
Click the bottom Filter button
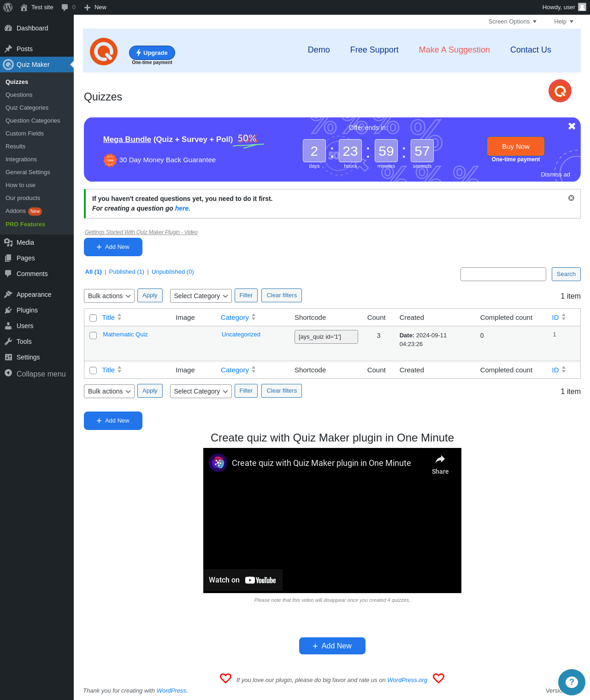246,391
